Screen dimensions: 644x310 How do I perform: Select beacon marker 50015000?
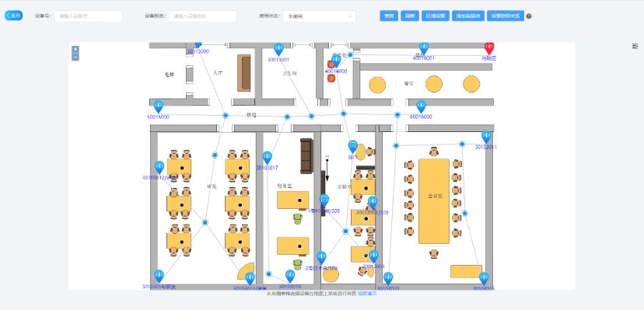tap(158, 106)
